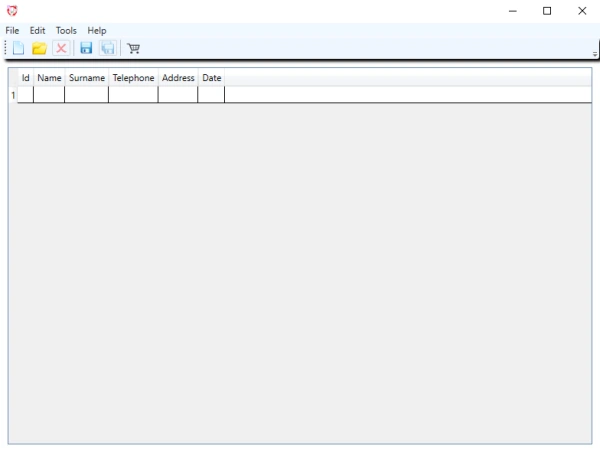Image resolution: width=600 pixels, height=450 pixels.
Task: Click the empty Address cell in row 1
Action: pyautogui.click(x=178, y=95)
